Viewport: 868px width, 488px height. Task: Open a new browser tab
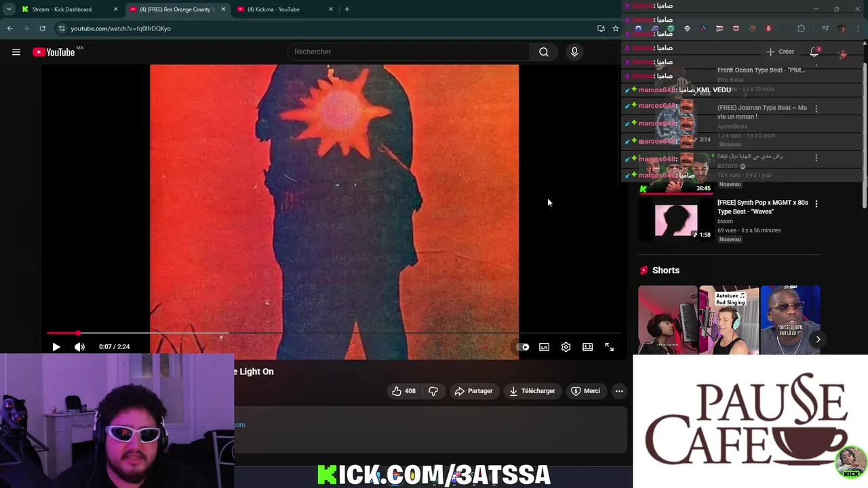347,9
